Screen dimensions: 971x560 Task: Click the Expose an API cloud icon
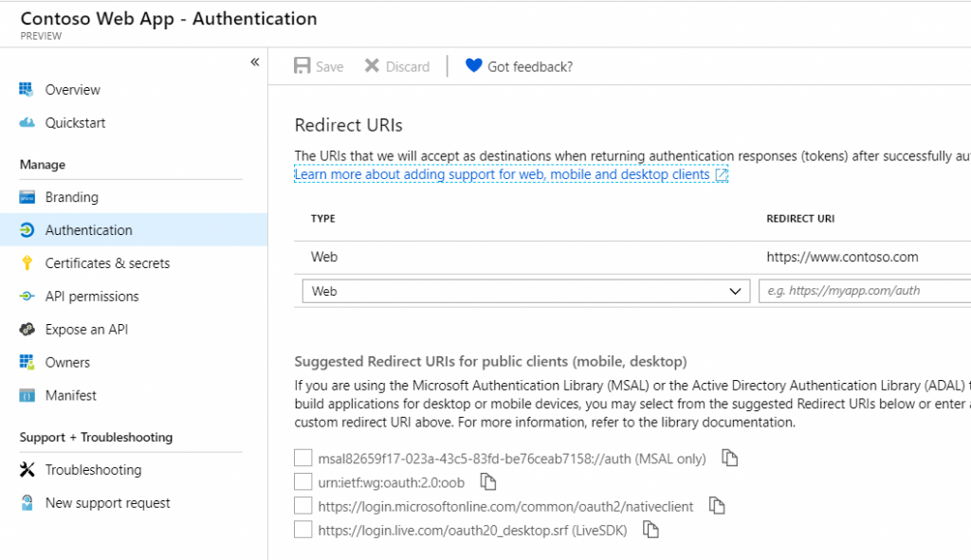click(x=27, y=329)
